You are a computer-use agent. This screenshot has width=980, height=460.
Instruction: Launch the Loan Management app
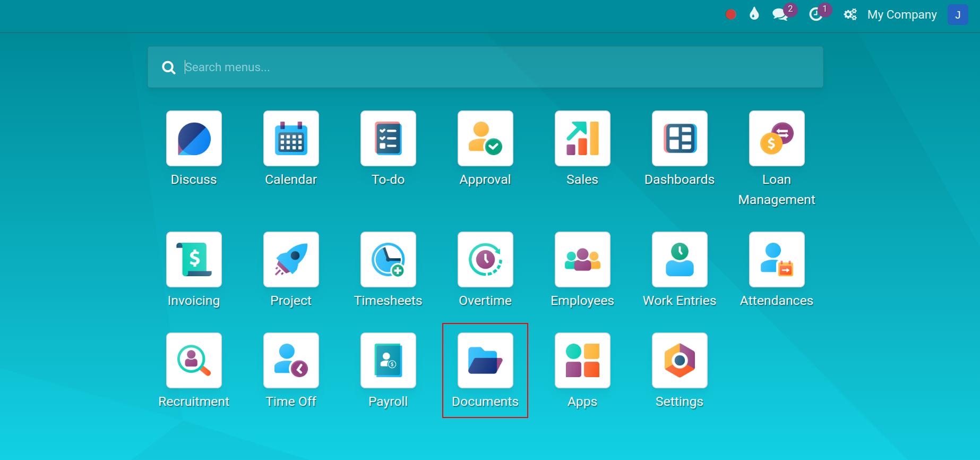[x=777, y=139]
